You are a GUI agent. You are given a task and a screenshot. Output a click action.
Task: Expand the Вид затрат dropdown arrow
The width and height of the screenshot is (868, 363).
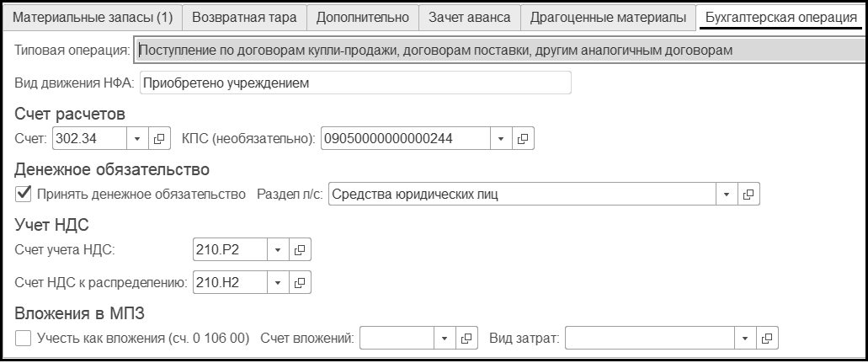[x=745, y=338]
